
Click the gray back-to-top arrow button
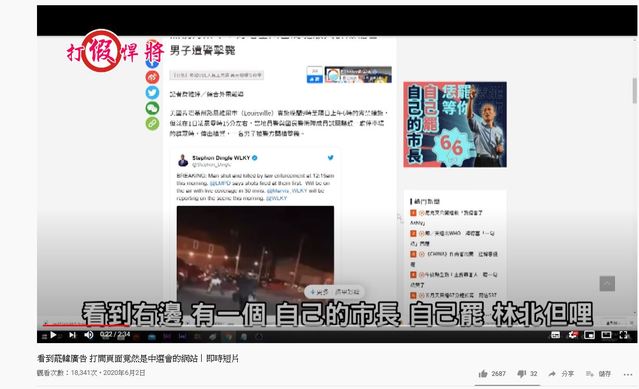click(x=607, y=284)
